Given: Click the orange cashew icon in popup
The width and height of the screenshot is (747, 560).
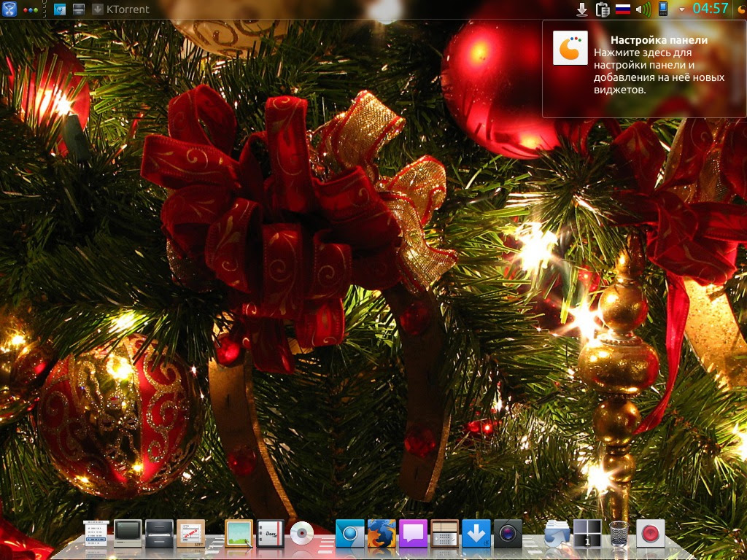Looking at the screenshot, I should pos(570,48).
